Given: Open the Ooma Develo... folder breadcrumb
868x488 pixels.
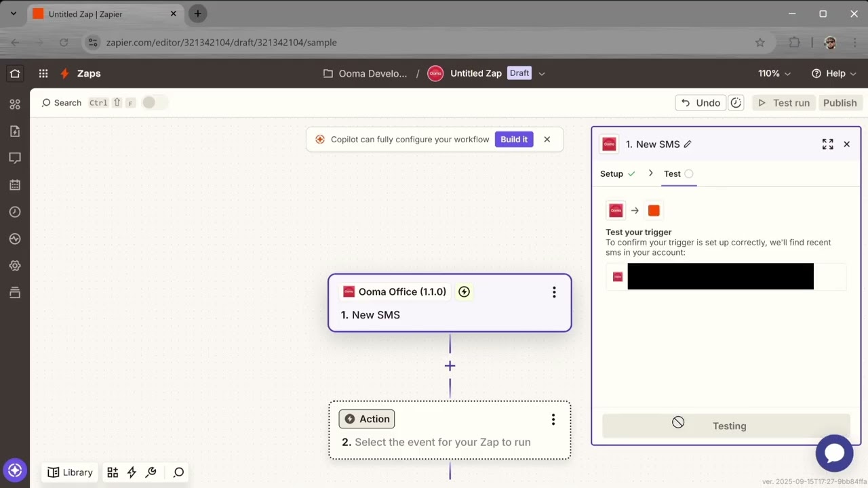Looking at the screenshot, I should (x=366, y=73).
